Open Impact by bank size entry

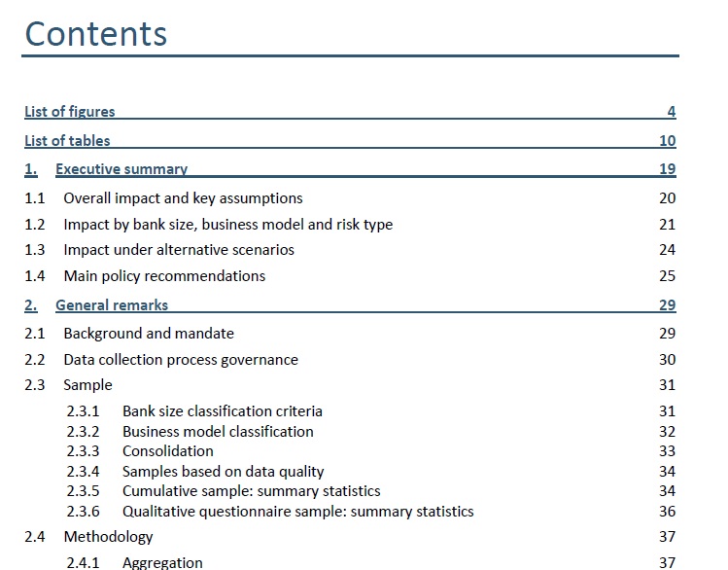tap(227, 225)
